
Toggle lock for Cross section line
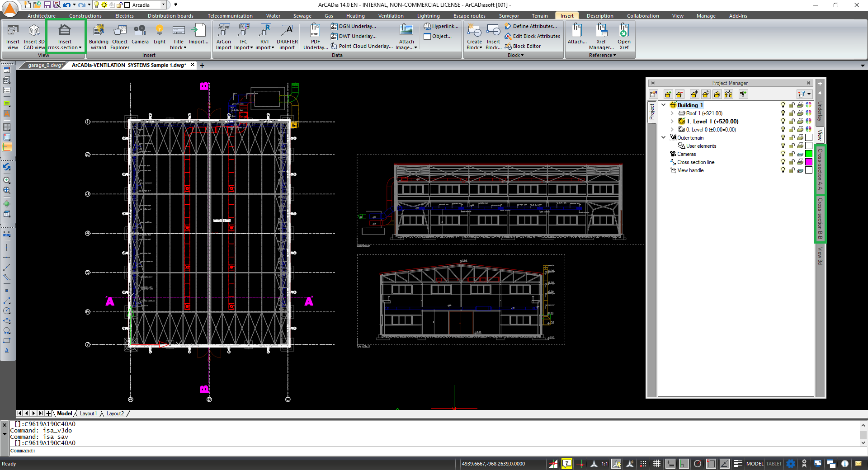pos(792,162)
